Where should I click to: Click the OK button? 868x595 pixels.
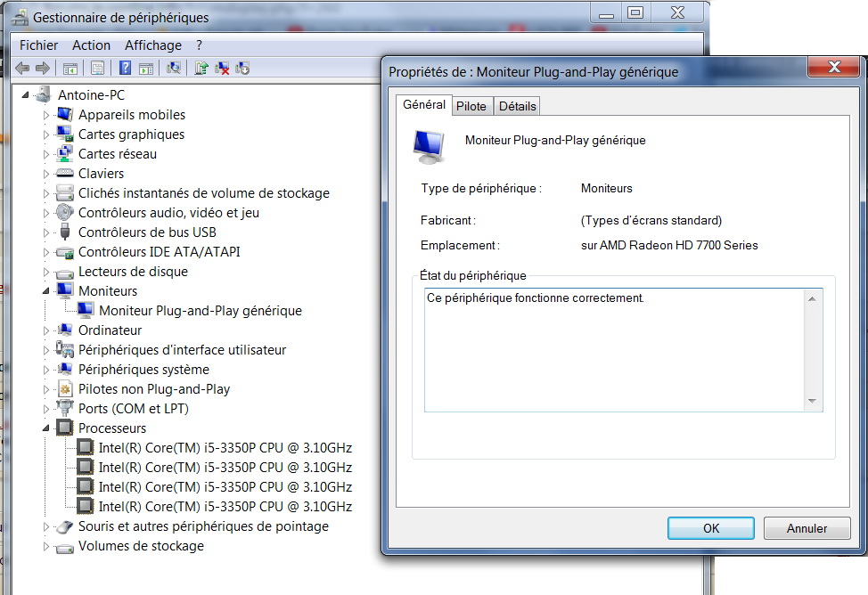pos(711,528)
